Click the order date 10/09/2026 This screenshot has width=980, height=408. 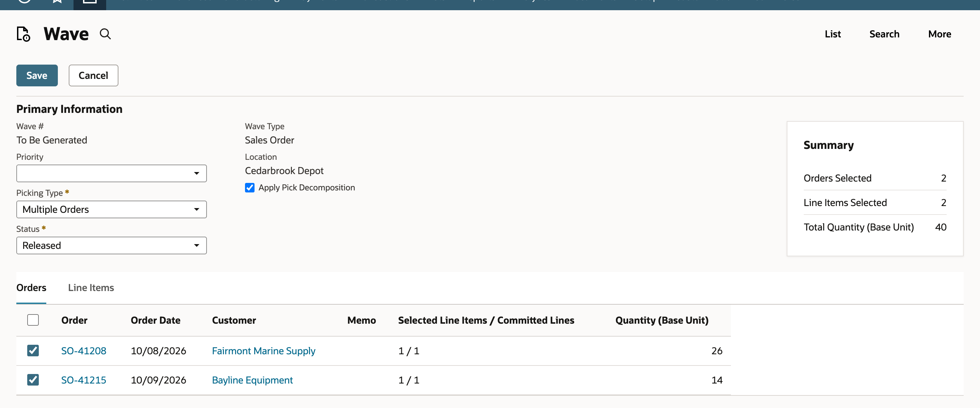click(158, 380)
